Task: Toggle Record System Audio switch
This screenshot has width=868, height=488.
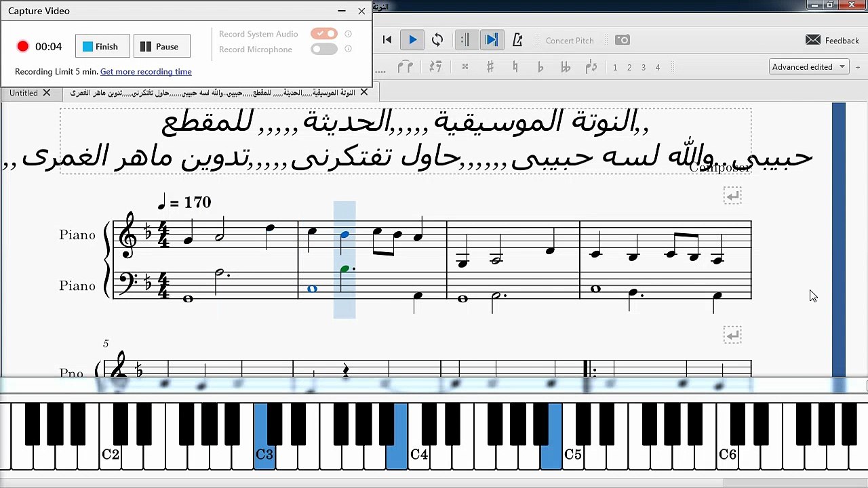Action: coord(324,33)
